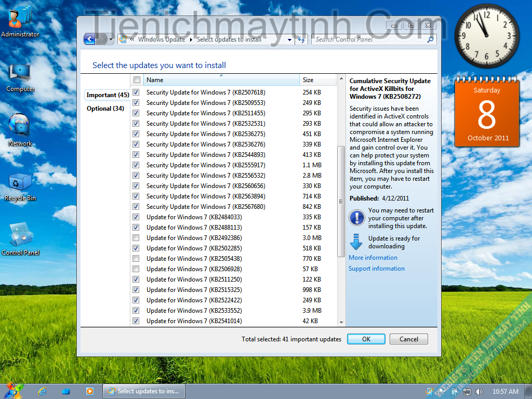
Task: Open the recent pages dropdown next to Forward
Action: pyautogui.click(x=111, y=39)
